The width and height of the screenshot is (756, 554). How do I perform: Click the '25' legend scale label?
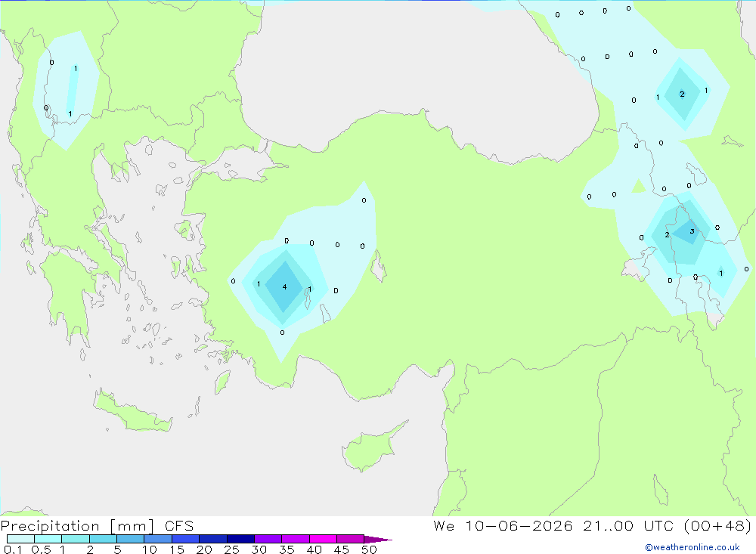click(x=231, y=549)
